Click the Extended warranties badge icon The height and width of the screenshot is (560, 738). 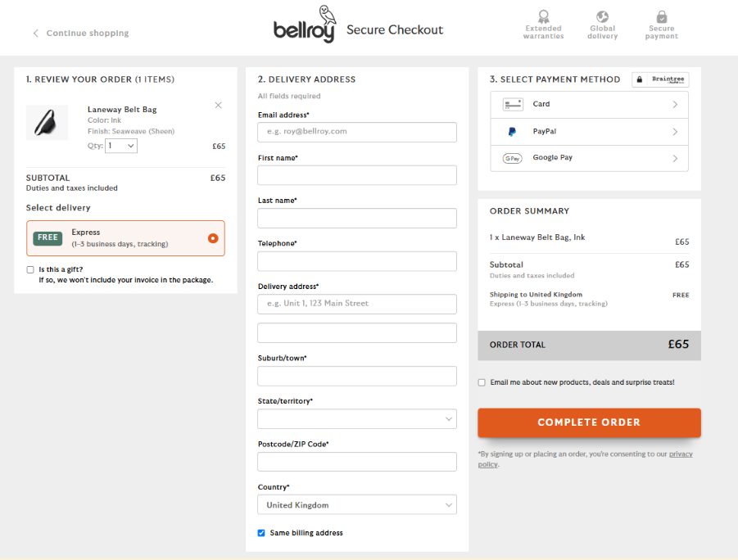[543, 16]
